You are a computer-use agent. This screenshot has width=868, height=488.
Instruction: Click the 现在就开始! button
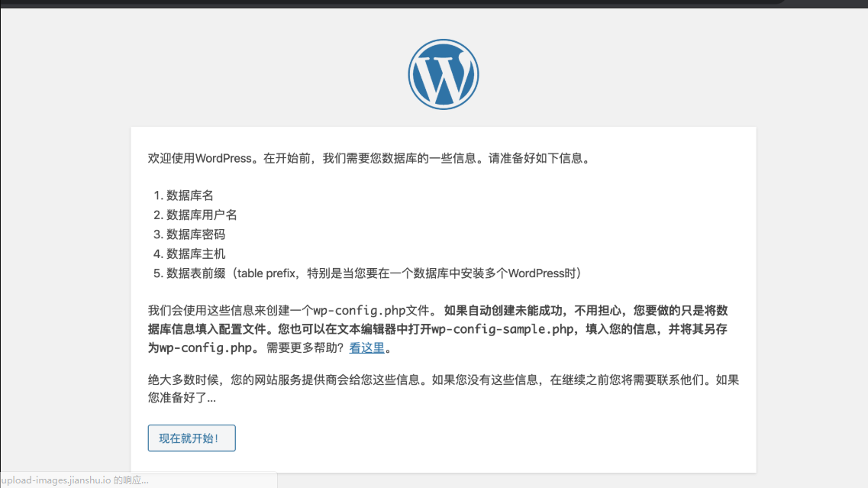pyautogui.click(x=192, y=438)
